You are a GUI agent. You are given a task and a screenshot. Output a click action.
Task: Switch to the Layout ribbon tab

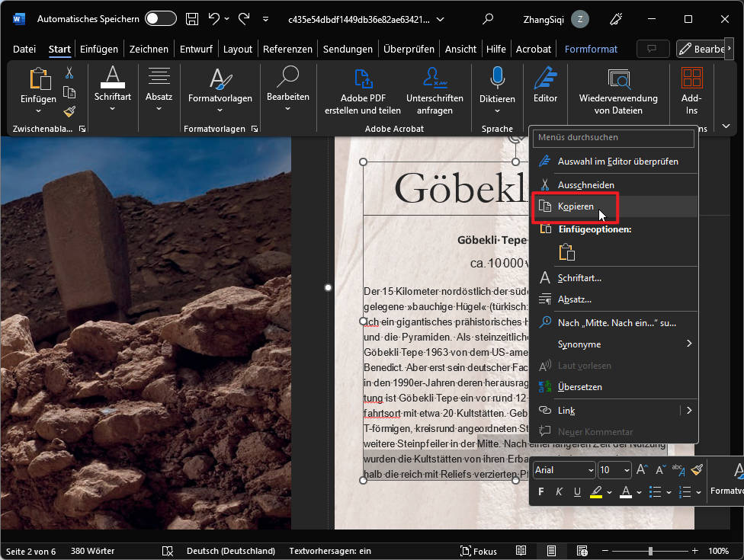pos(238,50)
